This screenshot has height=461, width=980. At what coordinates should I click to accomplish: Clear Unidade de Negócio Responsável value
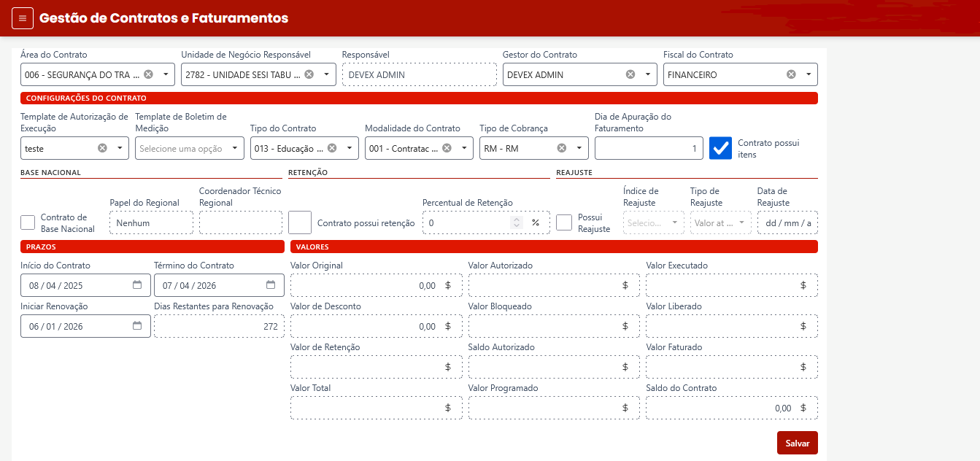309,74
